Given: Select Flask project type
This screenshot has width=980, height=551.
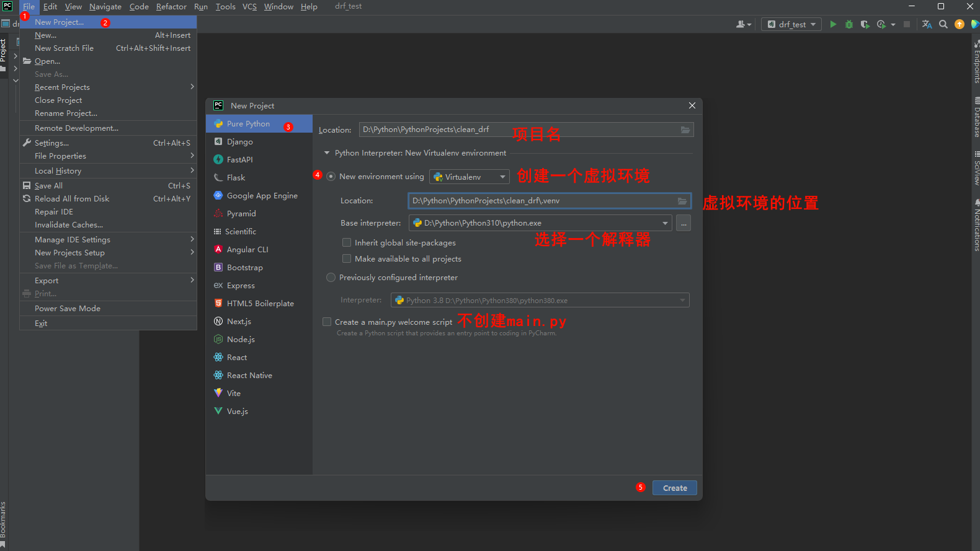Looking at the screenshot, I should tap(259, 177).
